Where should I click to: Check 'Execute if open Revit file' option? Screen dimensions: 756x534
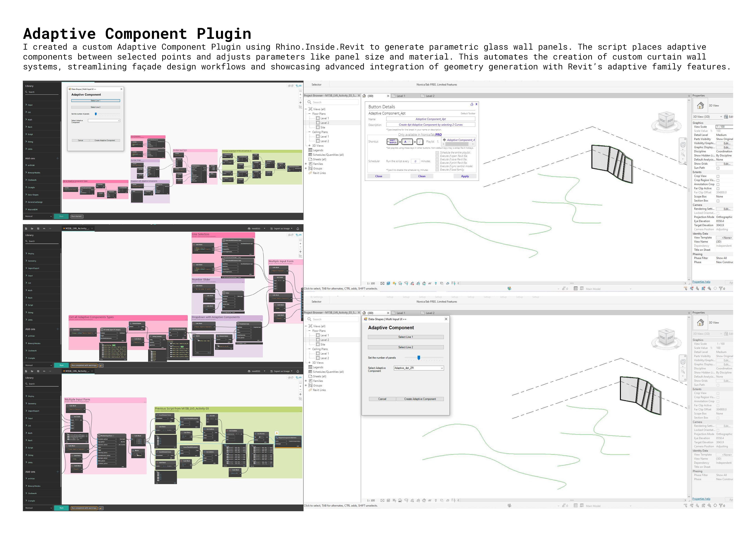(x=437, y=156)
